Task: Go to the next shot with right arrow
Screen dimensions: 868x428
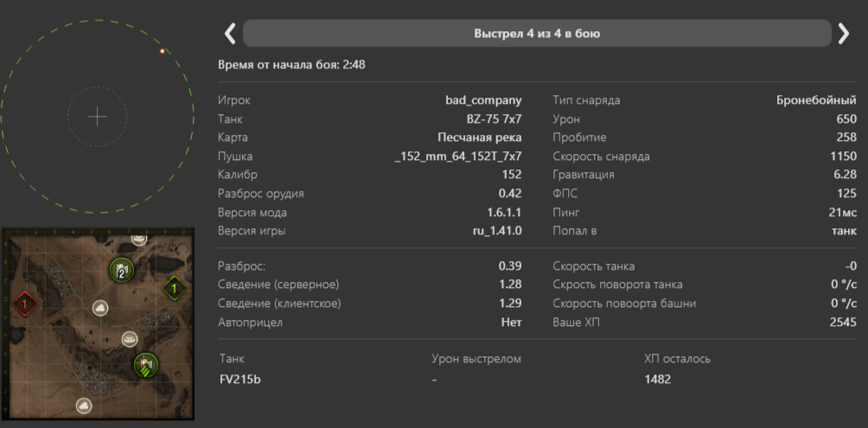Action: click(843, 34)
